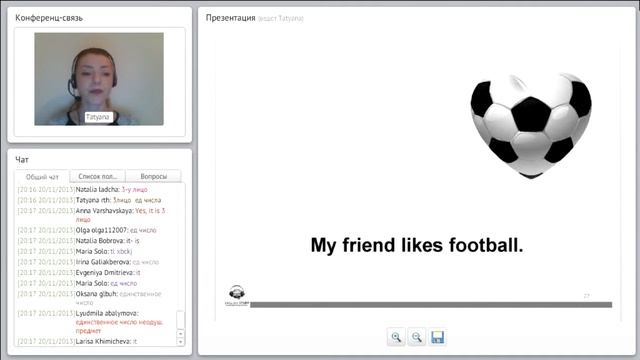Viewport: 640px width, 360px height.
Task: Click the gray bar at slide bottom
Action: (431, 304)
